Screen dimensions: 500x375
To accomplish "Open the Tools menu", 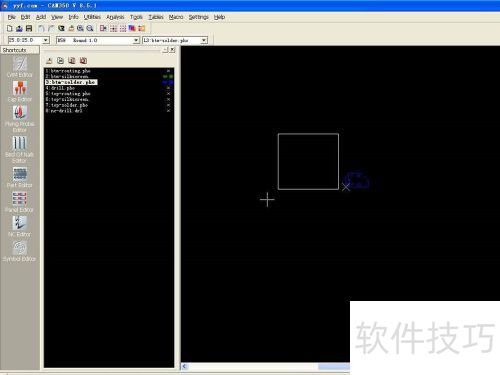I will click(x=136, y=17).
